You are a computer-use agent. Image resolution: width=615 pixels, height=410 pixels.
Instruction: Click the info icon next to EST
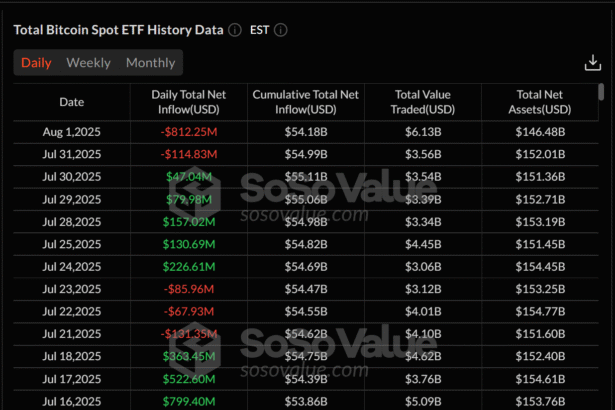tap(281, 30)
